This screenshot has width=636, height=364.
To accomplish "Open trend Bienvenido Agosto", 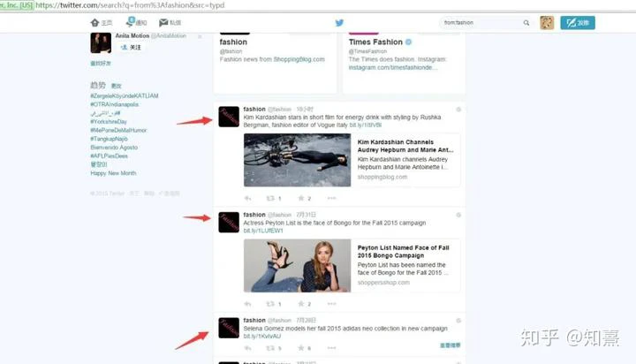I will tap(114, 148).
